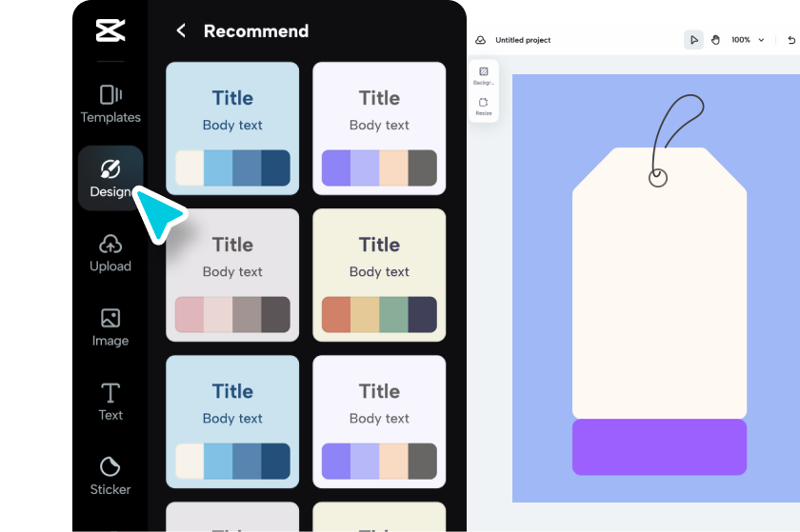The width and height of the screenshot is (800, 532).
Task: Apply the pink and gray theme card
Action: [x=232, y=275]
